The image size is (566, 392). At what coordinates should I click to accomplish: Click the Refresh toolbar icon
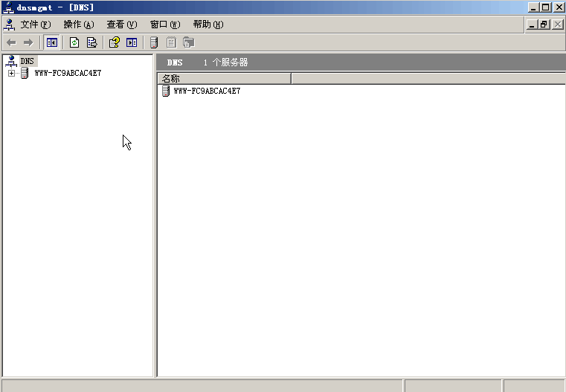[x=74, y=42]
